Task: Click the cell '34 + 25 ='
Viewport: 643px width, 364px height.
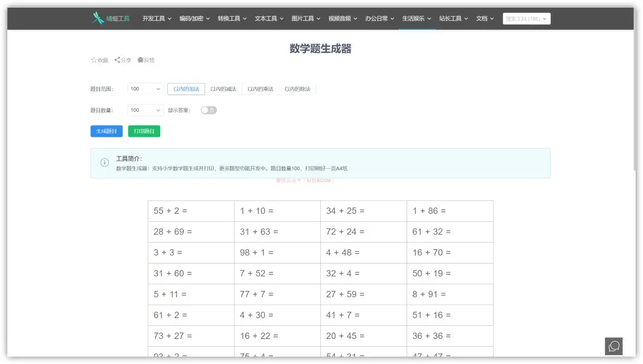Action: pyautogui.click(x=364, y=211)
